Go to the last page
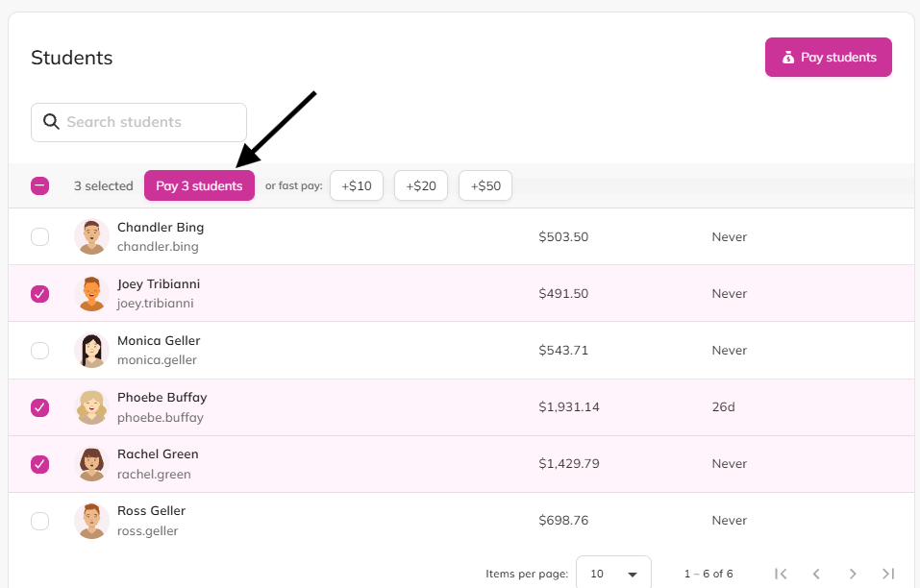Screen dimensions: 920x588 tap(888, 574)
